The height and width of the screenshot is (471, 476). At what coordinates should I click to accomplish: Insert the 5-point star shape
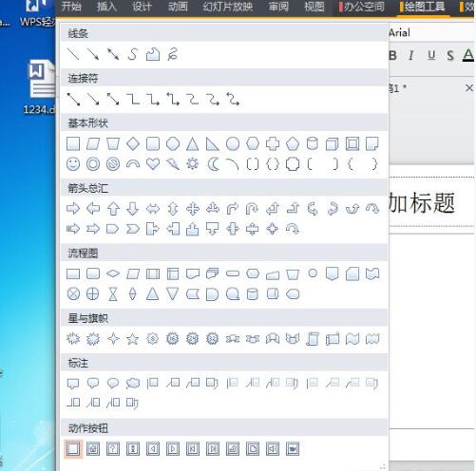coord(133,339)
